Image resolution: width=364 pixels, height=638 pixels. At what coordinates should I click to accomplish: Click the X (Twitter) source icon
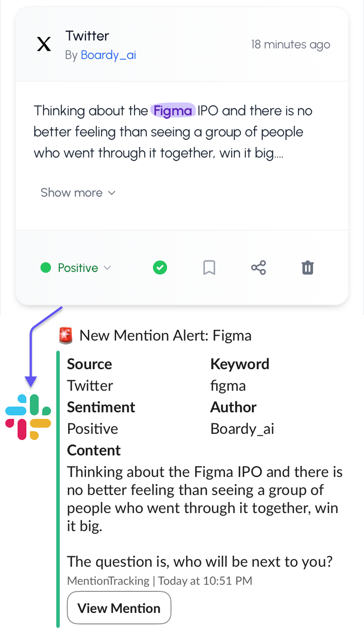pos(44,44)
